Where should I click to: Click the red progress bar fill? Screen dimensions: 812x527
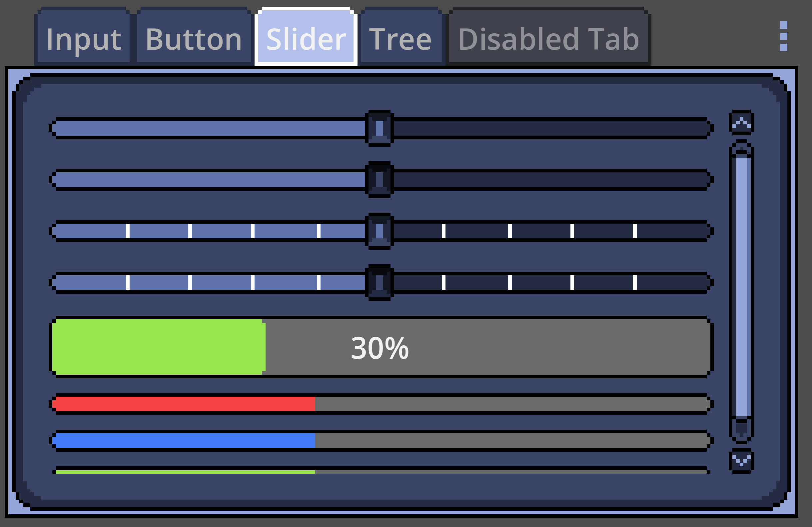[x=184, y=404]
